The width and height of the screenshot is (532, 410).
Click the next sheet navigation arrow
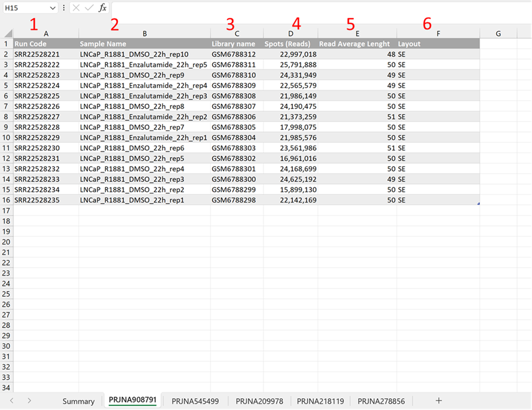[29, 401]
